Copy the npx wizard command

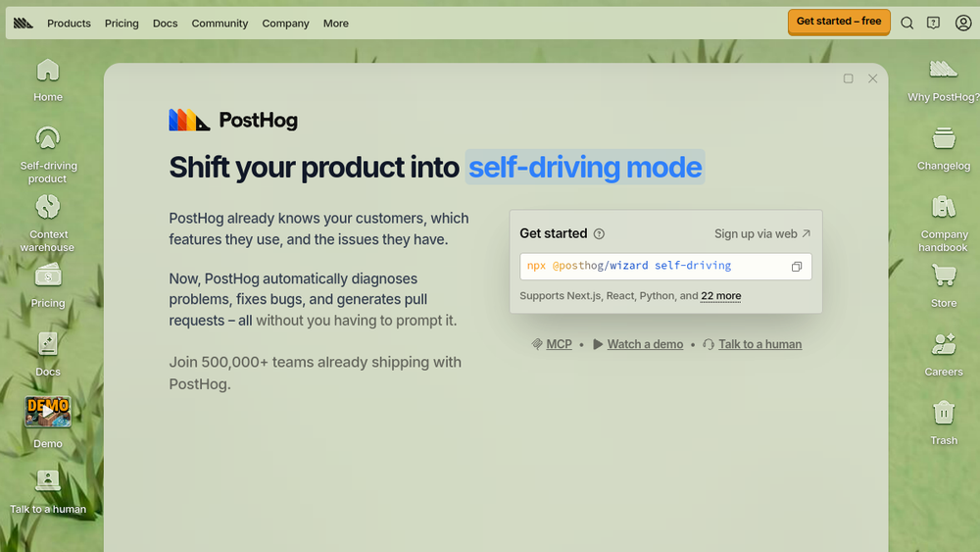pyautogui.click(x=796, y=267)
